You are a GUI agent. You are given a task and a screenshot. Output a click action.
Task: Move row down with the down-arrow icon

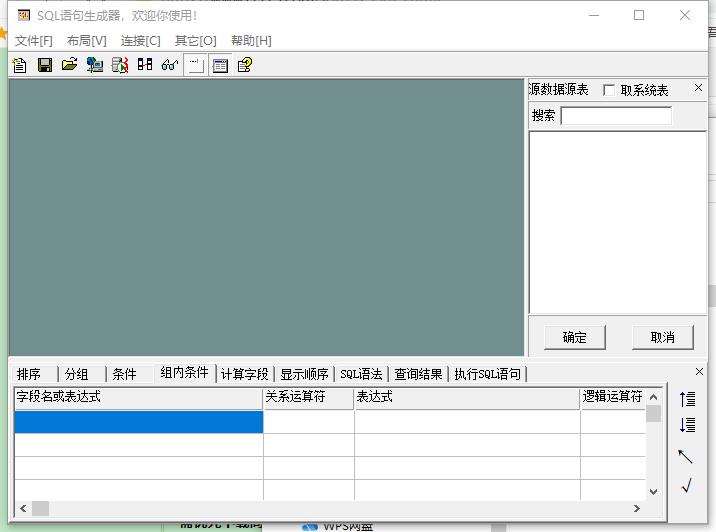[x=687, y=425]
